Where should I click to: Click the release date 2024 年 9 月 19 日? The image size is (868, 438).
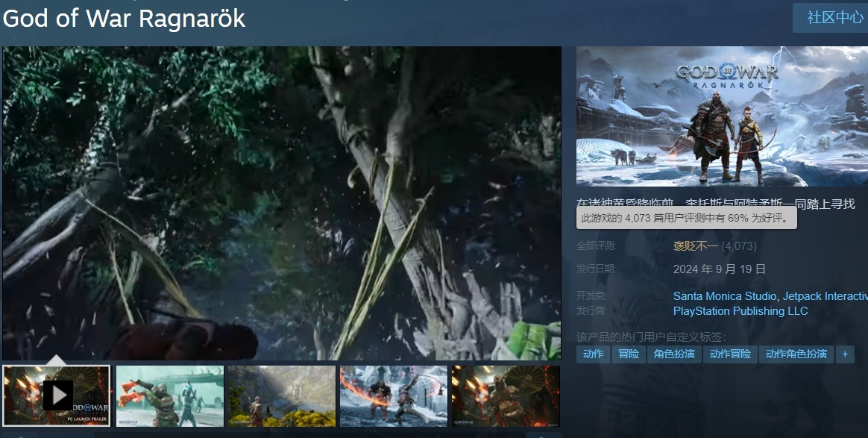point(719,269)
